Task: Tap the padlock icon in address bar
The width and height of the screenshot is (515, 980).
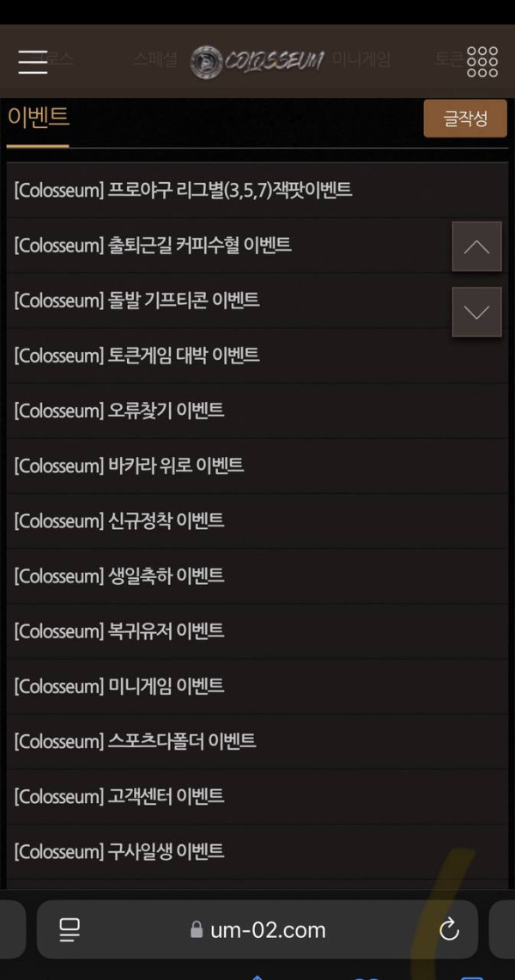Action: [197, 929]
